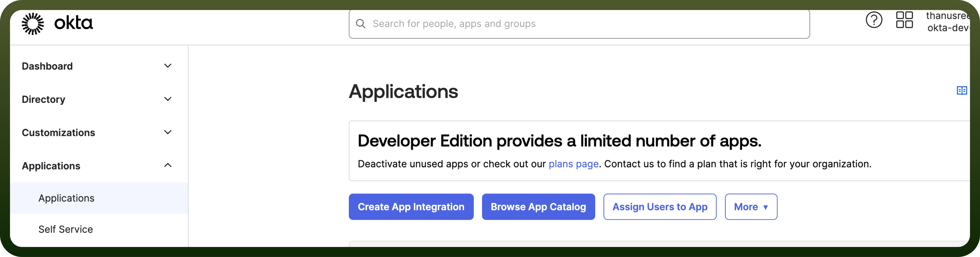Click Browse App Catalog button
This screenshot has height=257, width=980.
pos(538,207)
